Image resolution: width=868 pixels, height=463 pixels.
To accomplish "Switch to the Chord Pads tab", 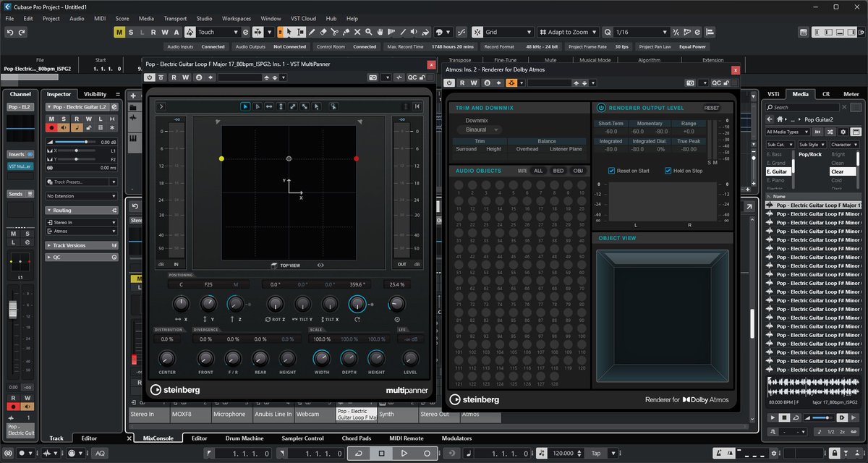I will coord(357,438).
